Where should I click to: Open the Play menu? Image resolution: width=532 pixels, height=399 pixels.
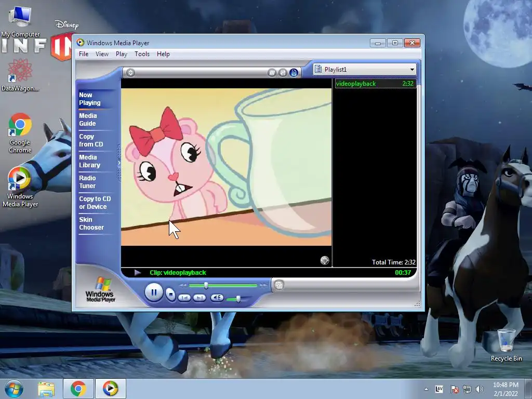click(121, 54)
